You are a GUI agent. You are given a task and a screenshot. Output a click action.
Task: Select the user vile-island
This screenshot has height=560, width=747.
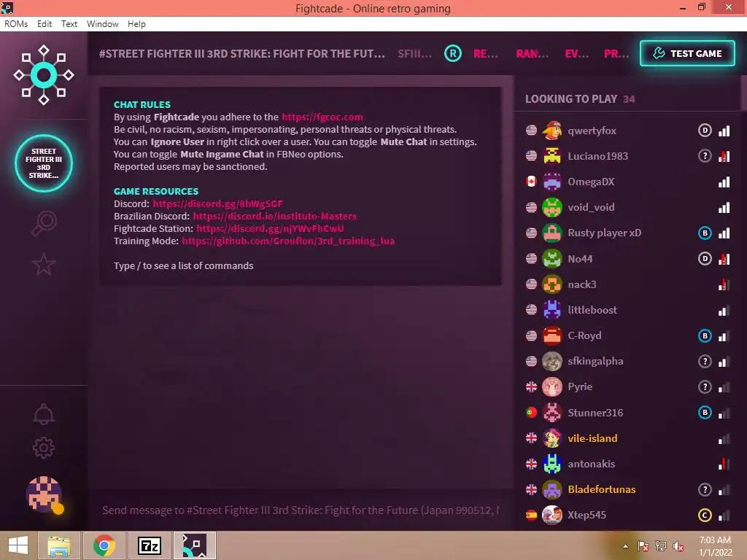point(592,438)
